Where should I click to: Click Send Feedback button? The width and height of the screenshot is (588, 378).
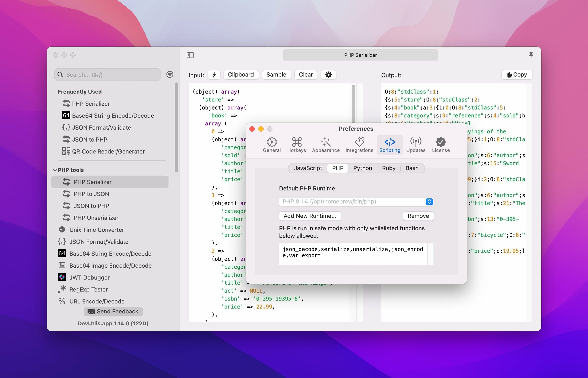(x=113, y=311)
